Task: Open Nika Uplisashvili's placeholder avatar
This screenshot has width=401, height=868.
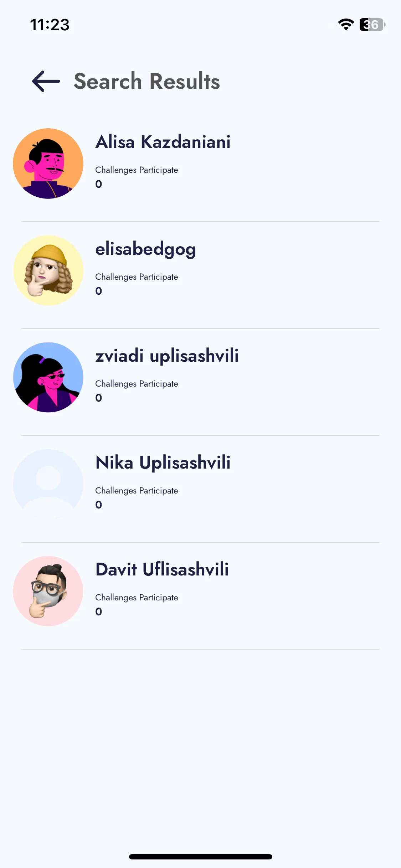Action: (x=48, y=484)
